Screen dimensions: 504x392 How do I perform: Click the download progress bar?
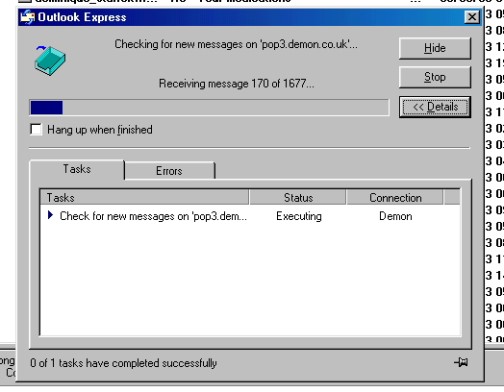pyautogui.click(x=209, y=108)
